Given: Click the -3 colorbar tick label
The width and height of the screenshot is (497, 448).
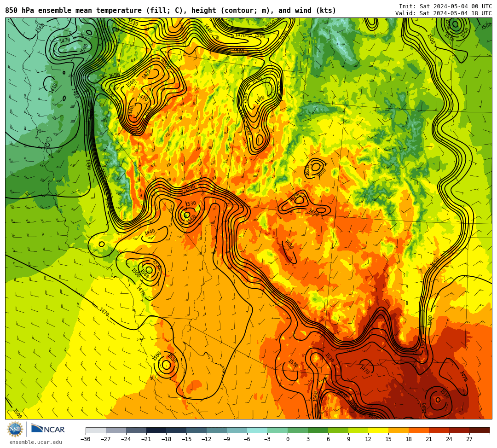Looking at the screenshot, I should tap(267, 439).
